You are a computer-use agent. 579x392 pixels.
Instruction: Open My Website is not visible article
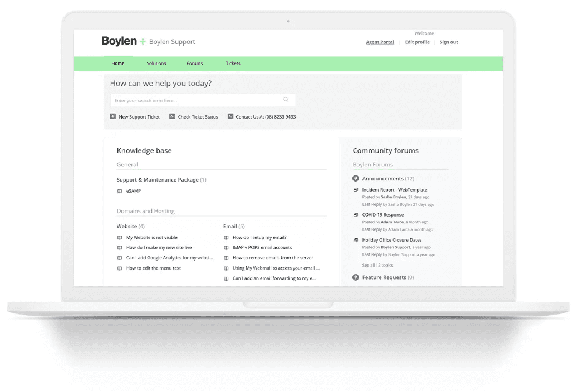152,238
